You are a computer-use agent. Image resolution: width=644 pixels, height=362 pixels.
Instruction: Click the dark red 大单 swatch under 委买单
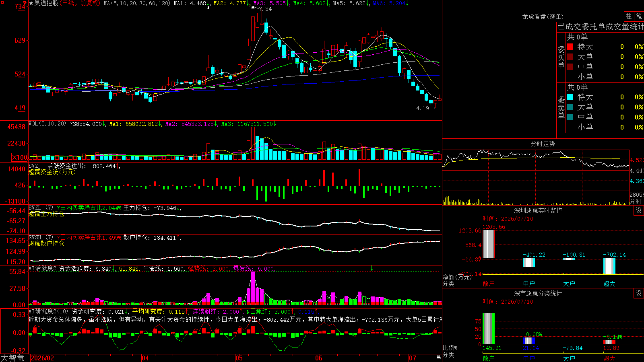tap(570, 57)
